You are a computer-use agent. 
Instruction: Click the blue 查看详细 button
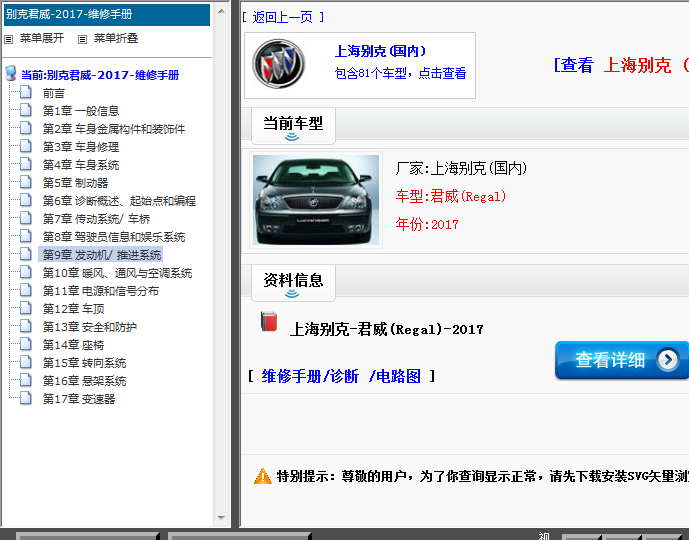tap(622, 360)
